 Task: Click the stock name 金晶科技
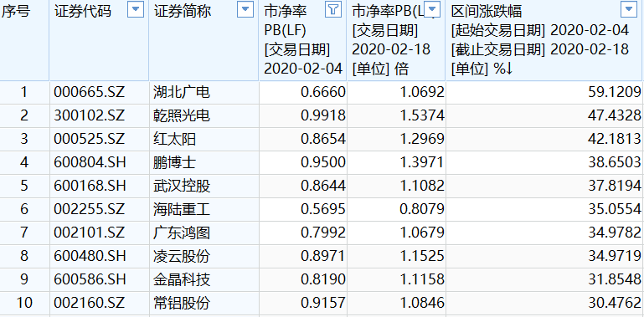(182, 279)
